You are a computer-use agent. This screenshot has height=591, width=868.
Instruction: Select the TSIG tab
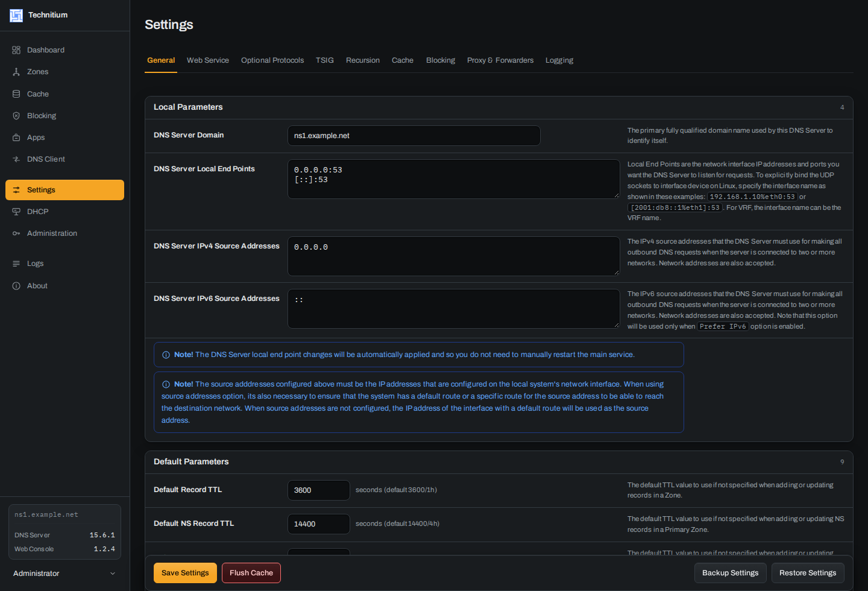(325, 60)
